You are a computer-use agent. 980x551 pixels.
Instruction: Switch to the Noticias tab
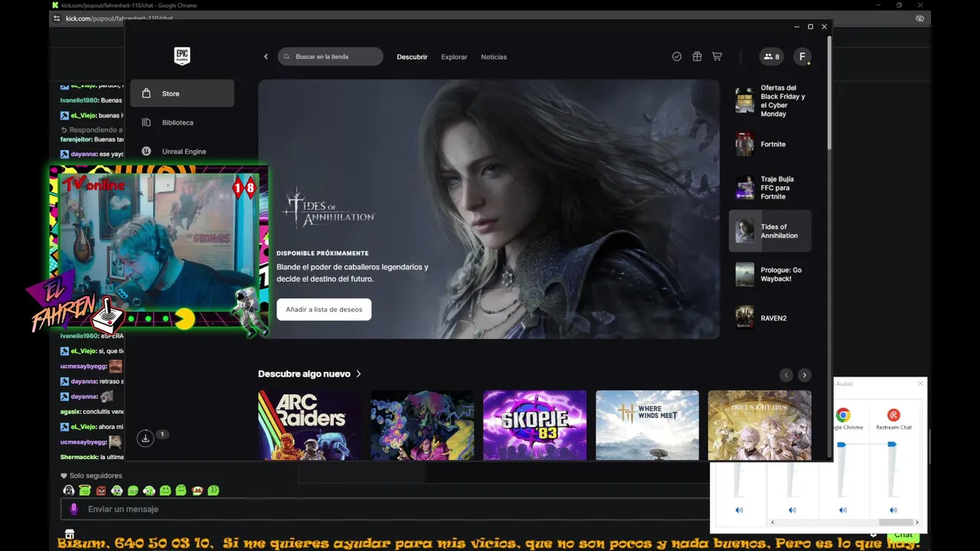click(494, 57)
